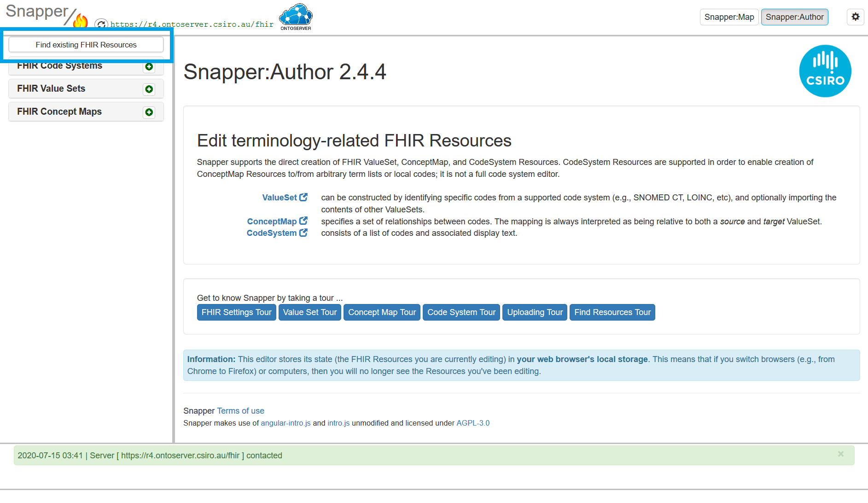Screen dimensions: 868x503
Task: Click the Snapper flame logo
Action: coord(81,20)
